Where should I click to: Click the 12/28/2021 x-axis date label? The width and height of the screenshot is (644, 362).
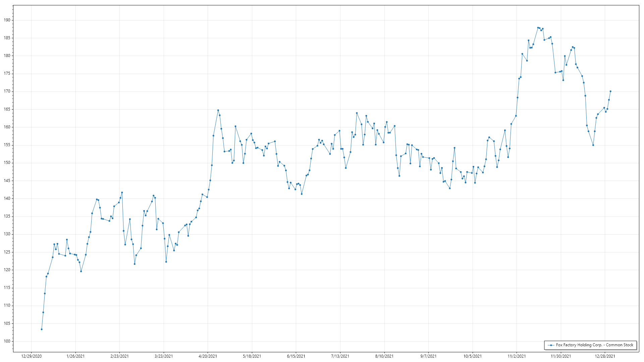click(x=605, y=356)
